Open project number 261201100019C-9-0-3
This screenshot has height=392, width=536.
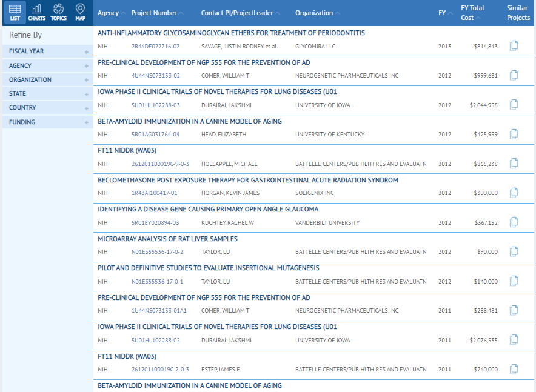160,164
